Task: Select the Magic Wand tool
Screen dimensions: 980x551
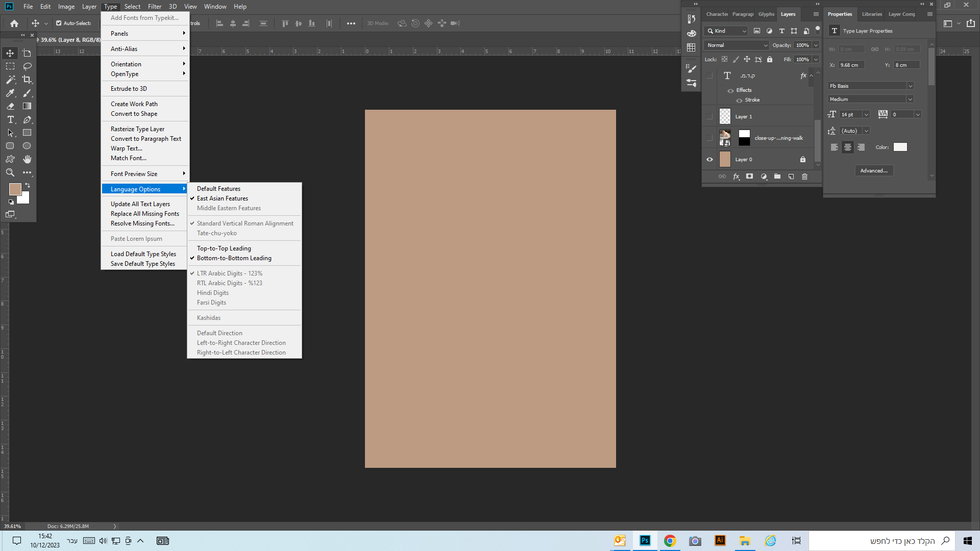Action: coord(10,80)
